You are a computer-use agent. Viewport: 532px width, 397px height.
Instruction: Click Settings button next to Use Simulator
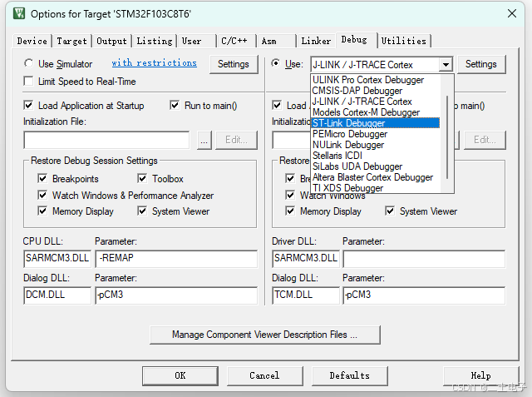click(234, 64)
